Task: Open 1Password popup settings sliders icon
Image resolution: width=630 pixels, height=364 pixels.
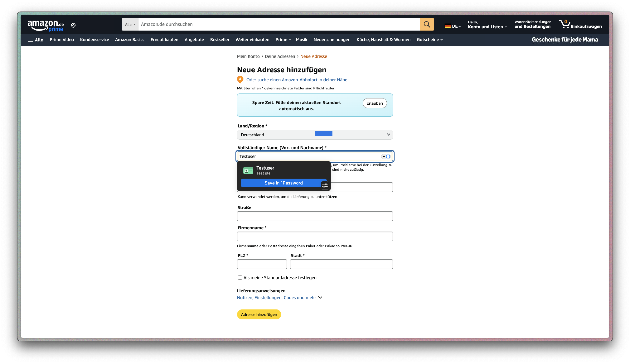Action: tap(325, 185)
